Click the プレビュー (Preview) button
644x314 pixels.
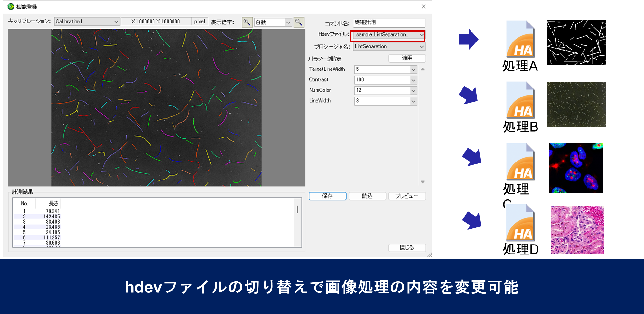click(407, 196)
